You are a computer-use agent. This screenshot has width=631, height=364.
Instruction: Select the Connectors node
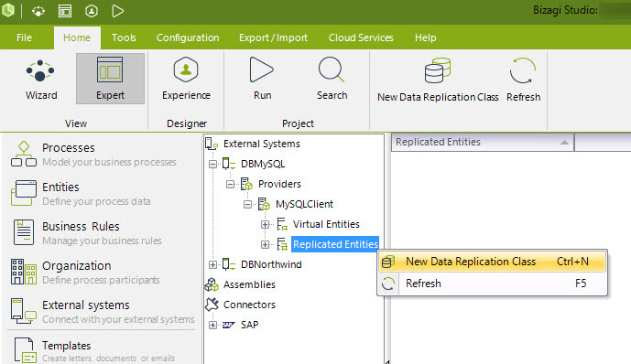tap(249, 305)
